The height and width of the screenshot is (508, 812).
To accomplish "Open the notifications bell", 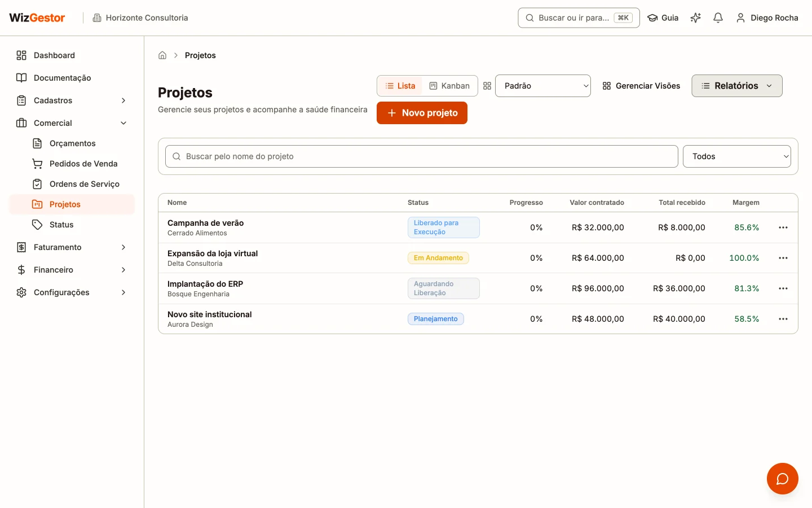I will click(718, 17).
